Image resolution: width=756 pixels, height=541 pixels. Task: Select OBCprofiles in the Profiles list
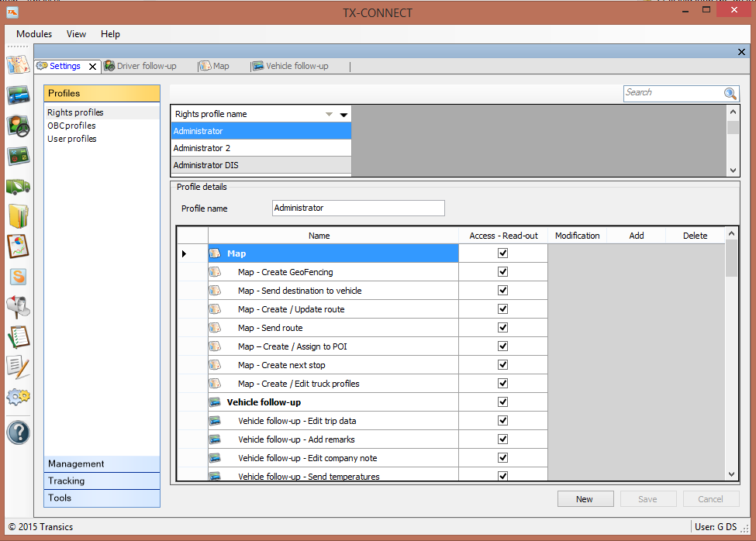click(71, 126)
